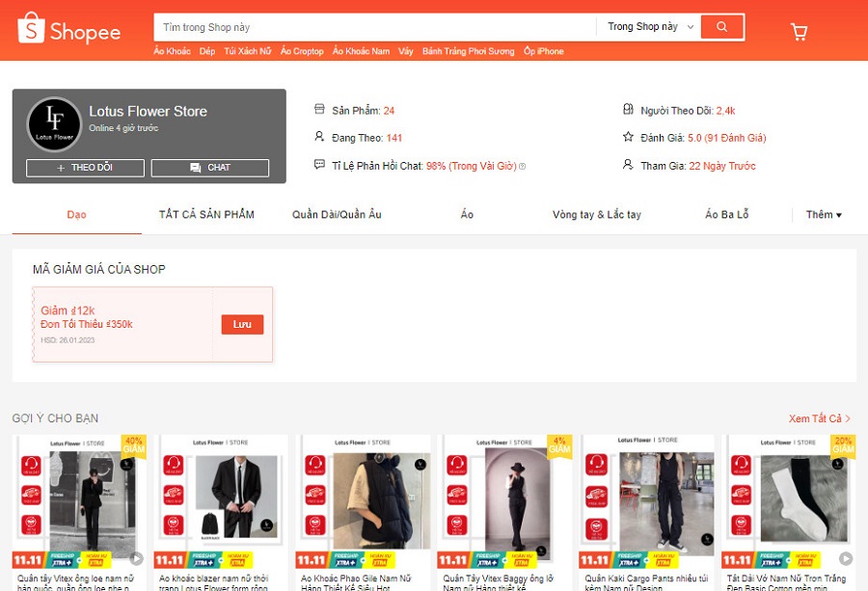Expand the Thêm categories menu
868x591 pixels.
coord(824,215)
